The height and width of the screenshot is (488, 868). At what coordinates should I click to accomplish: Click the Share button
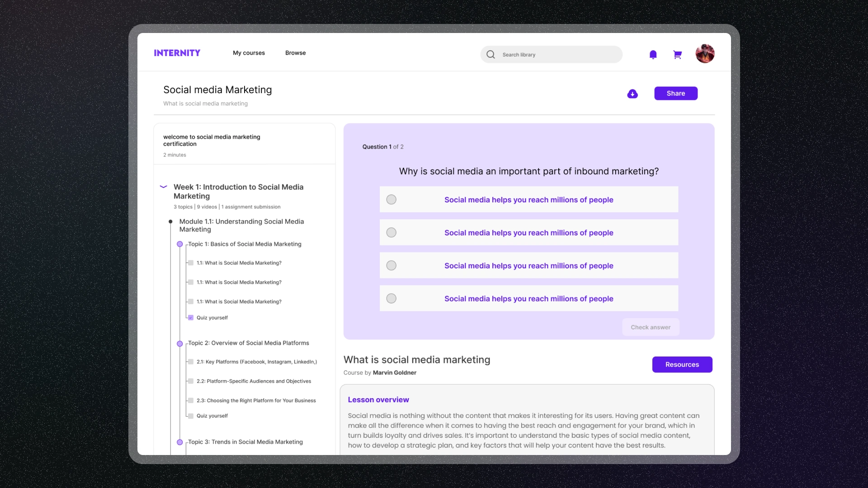(x=675, y=94)
